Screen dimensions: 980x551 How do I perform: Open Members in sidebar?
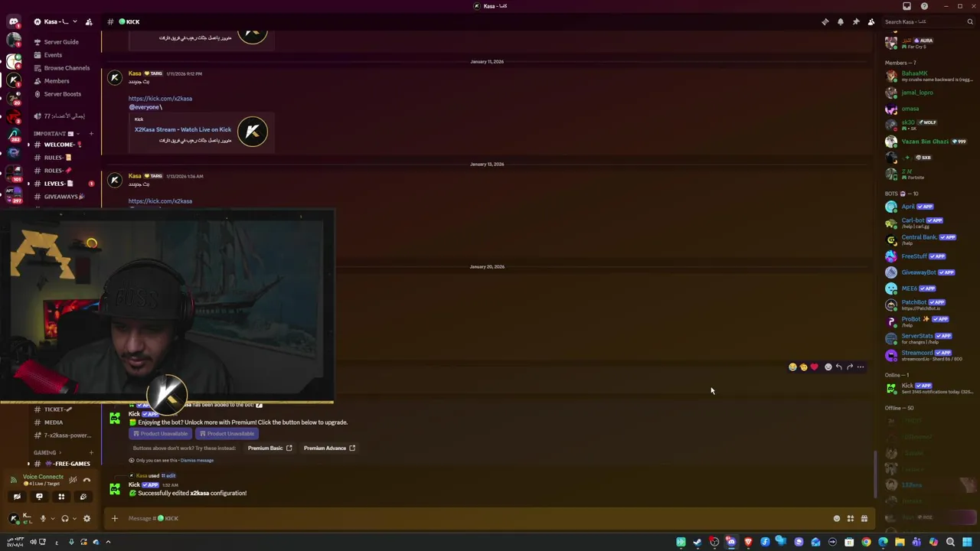57,81
